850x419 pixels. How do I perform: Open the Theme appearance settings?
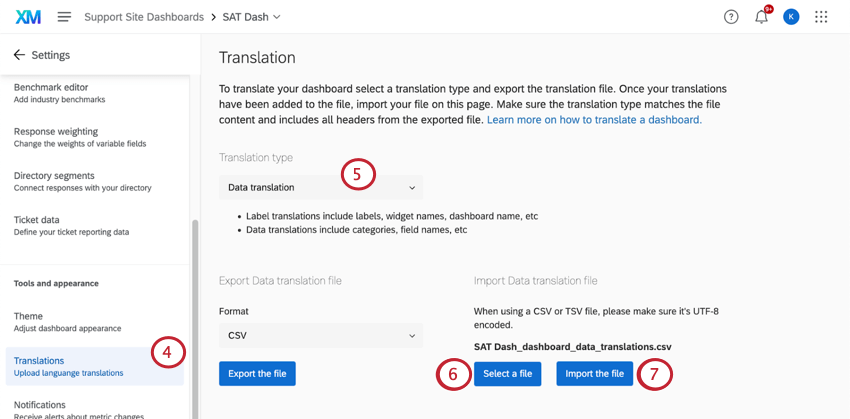click(x=29, y=321)
